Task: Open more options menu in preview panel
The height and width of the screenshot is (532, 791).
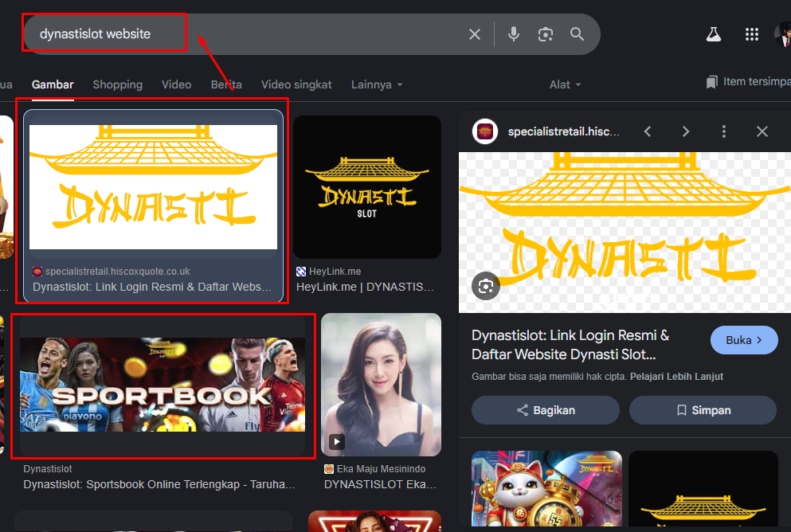Action: tap(724, 131)
